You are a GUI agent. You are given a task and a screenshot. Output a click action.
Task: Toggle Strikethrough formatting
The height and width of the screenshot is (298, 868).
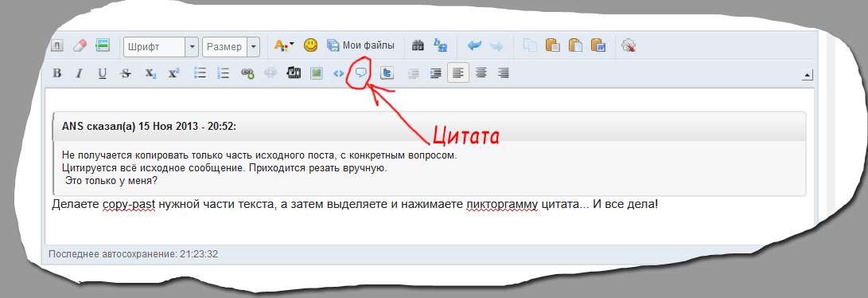pos(126,73)
